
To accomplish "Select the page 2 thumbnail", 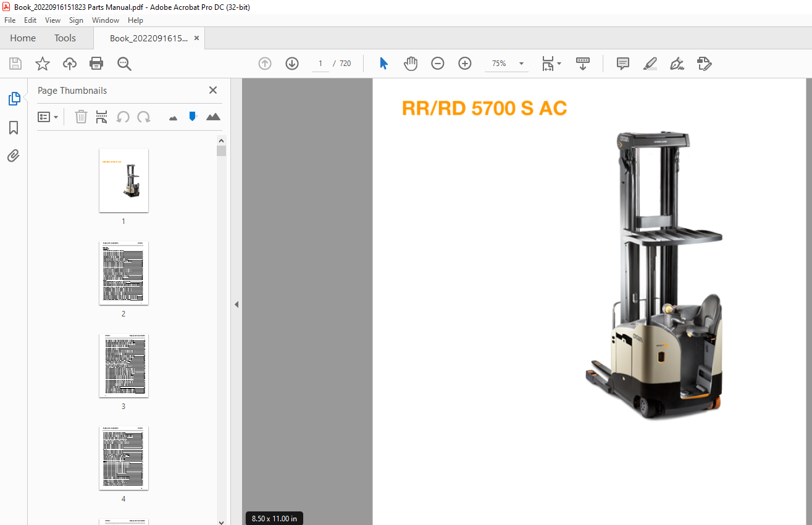I will (123, 273).
